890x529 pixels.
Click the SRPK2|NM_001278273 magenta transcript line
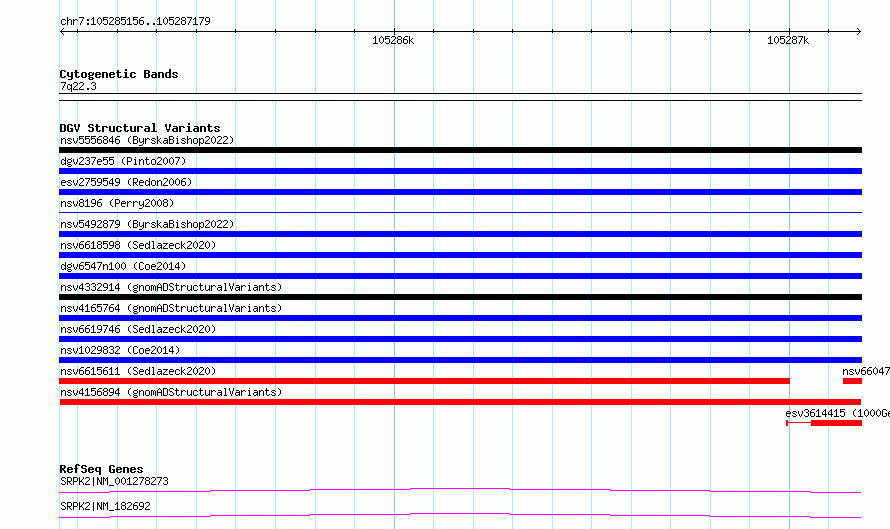[x=460, y=490]
